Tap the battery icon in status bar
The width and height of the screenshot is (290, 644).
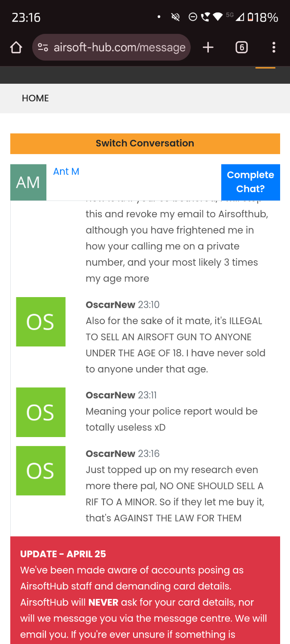click(x=250, y=17)
